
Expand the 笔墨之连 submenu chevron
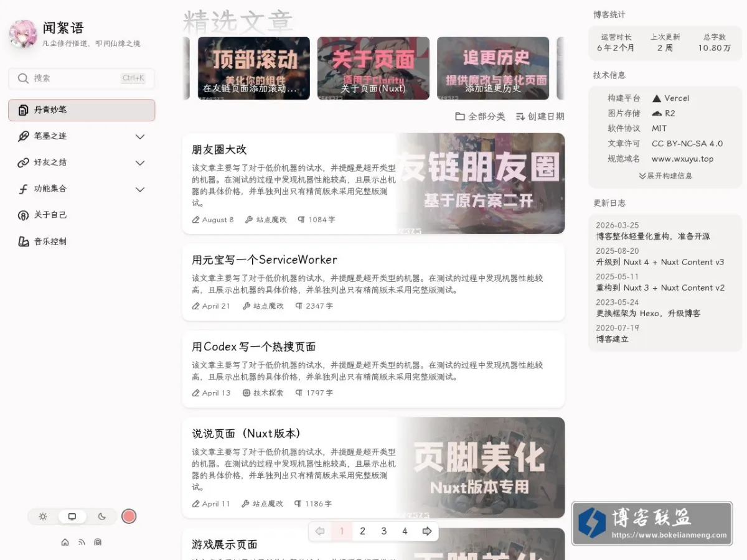pyautogui.click(x=140, y=137)
